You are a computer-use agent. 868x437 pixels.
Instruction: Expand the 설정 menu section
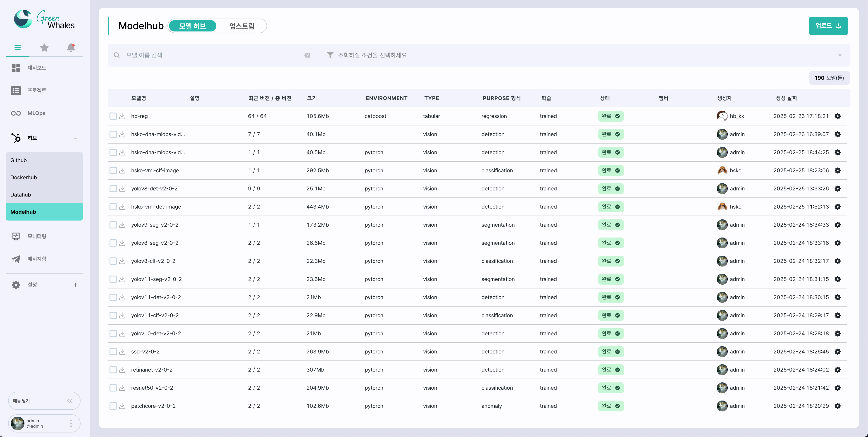[76, 285]
